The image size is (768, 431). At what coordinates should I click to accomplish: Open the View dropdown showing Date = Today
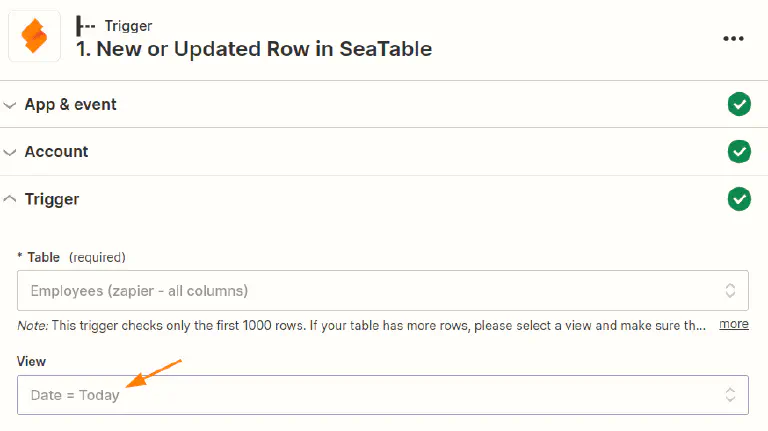[370, 395]
